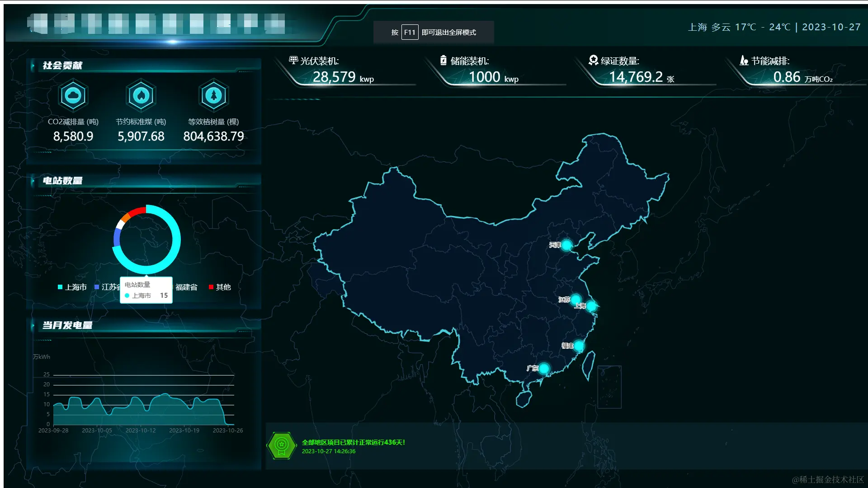Image resolution: width=868 pixels, height=488 pixels.
Task: Click the red 其他 legend color square
Action: (x=211, y=287)
